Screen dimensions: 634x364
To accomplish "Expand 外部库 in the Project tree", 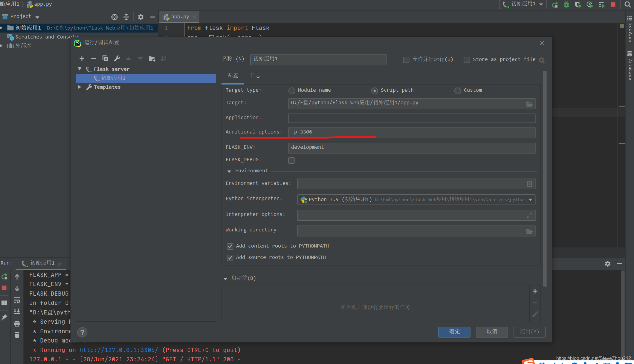I will point(2,46).
